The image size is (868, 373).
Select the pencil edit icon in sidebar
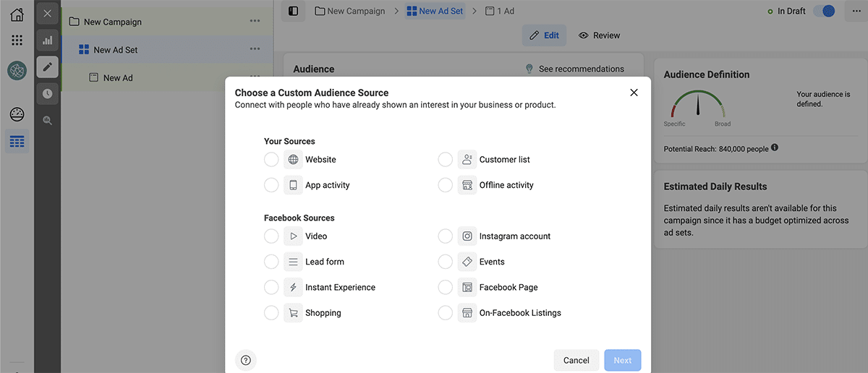[x=47, y=67]
